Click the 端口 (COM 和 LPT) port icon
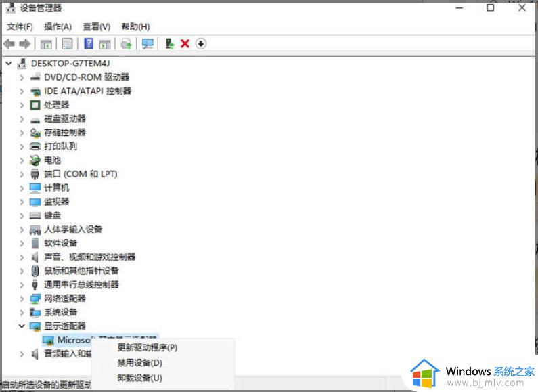 pyautogui.click(x=35, y=174)
